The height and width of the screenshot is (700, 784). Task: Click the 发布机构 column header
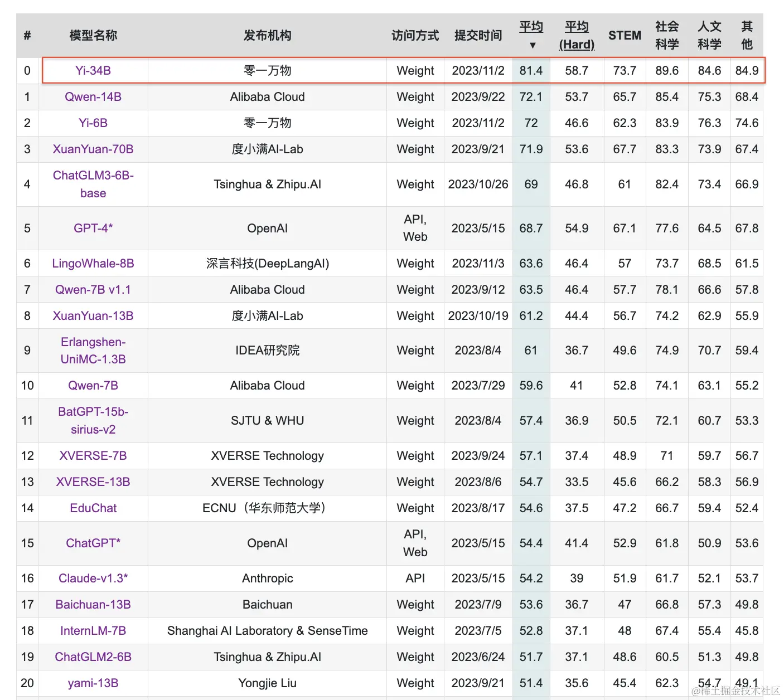click(267, 35)
